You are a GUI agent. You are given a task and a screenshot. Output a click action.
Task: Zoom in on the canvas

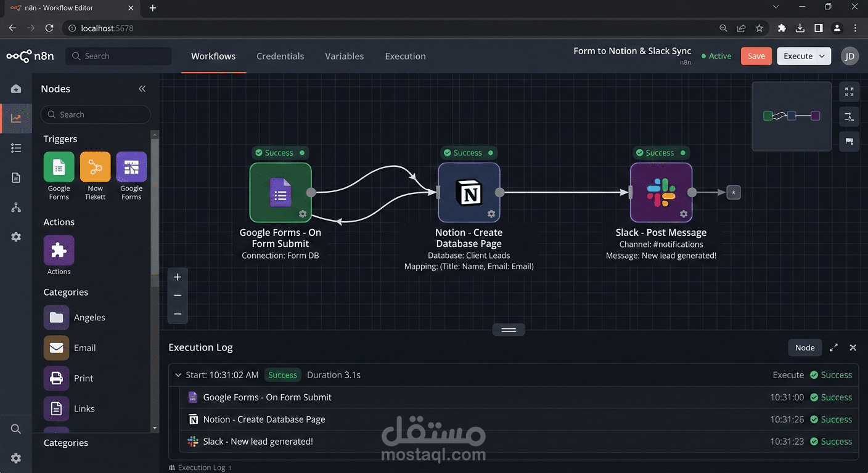pos(178,277)
